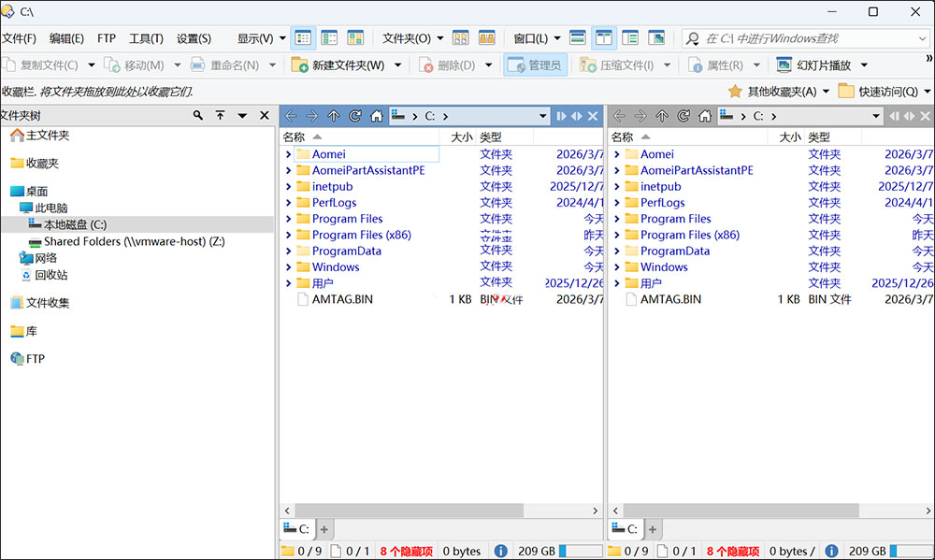Image resolution: width=935 pixels, height=560 pixels.
Task: Click 属性(R) button
Action: (x=716, y=65)
